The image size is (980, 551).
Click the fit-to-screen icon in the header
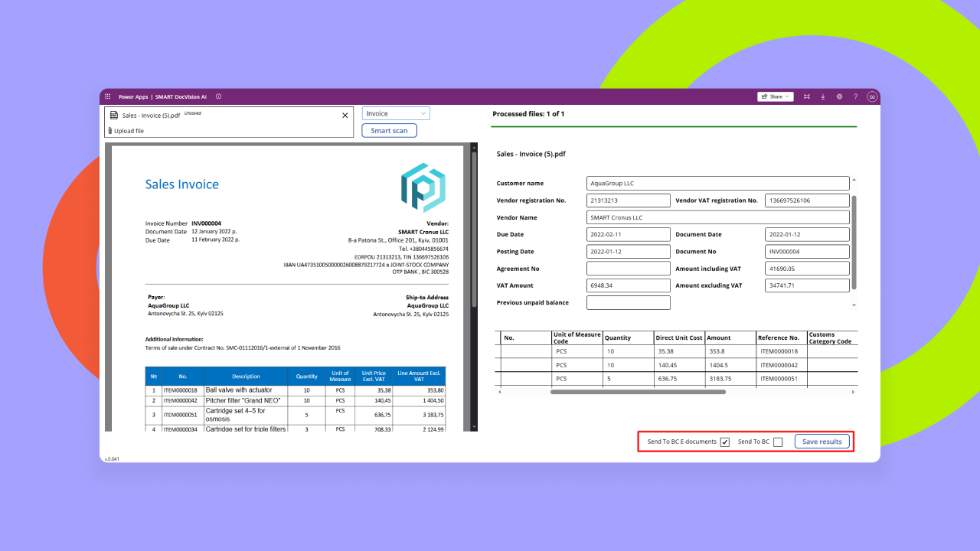[807, 96]
